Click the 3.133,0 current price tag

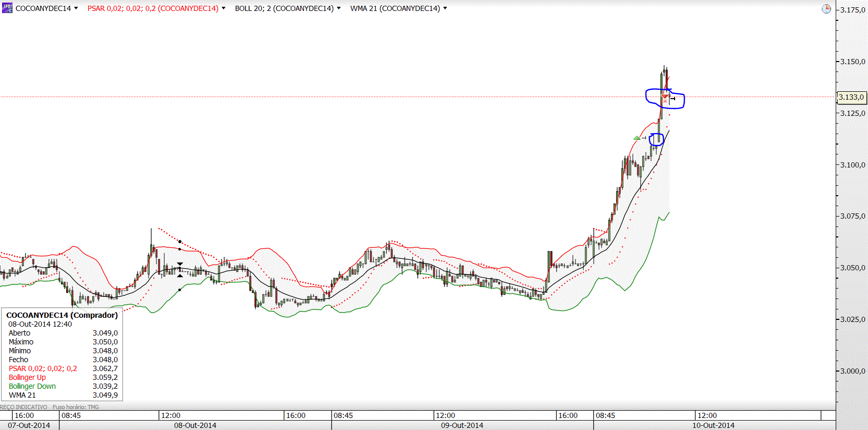851,97
